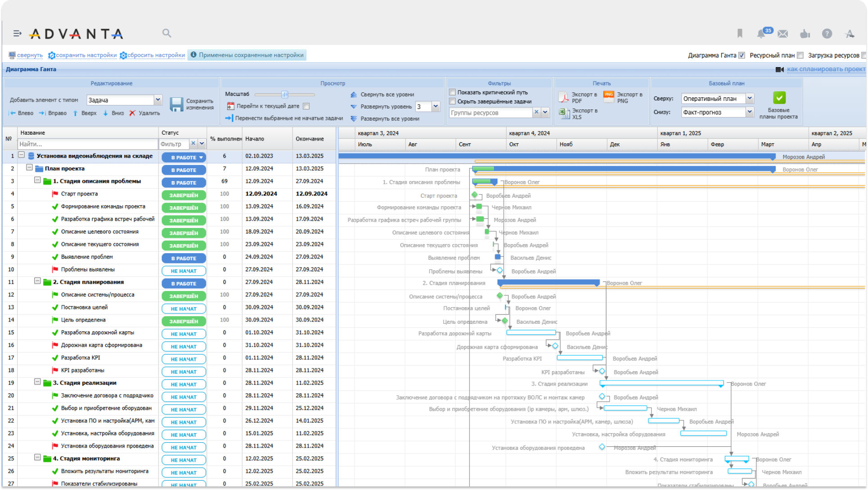Open search with the magnifier icon

(x=167, y=33)
